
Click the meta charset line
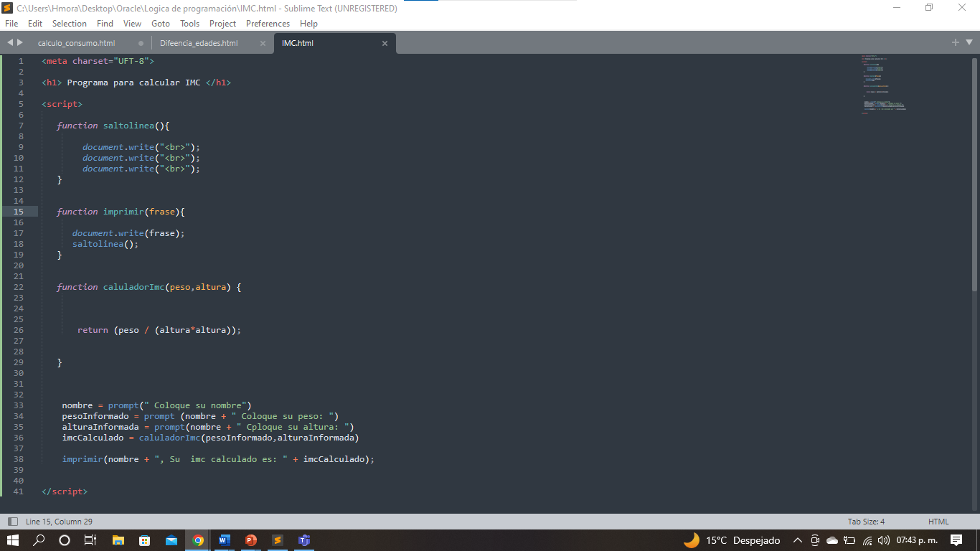pos(98,61)
